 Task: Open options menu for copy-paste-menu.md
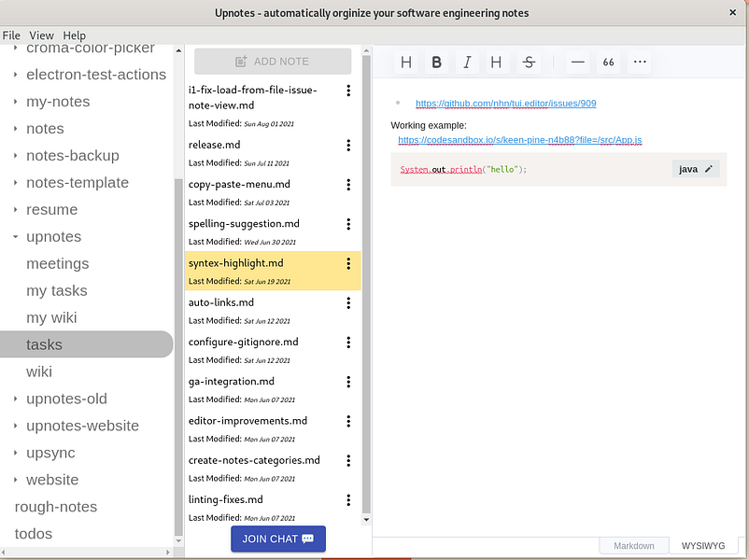click(x=348, y=185)
